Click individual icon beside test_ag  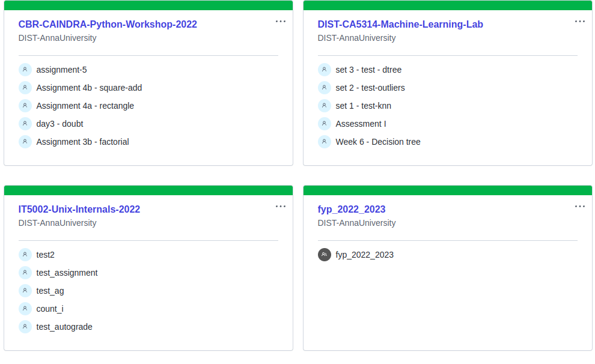[x=25, y=291]
